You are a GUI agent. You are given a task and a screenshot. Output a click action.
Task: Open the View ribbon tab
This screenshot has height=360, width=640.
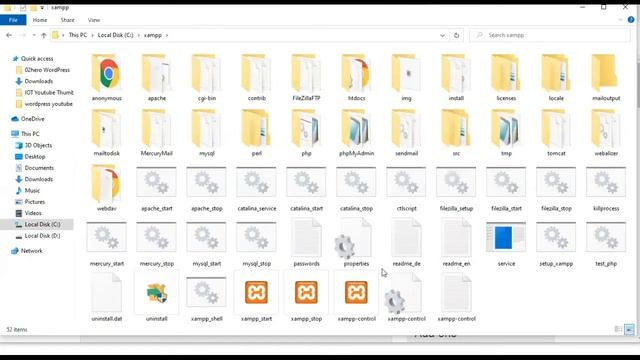pyautogui.click(x=93, y=20)
